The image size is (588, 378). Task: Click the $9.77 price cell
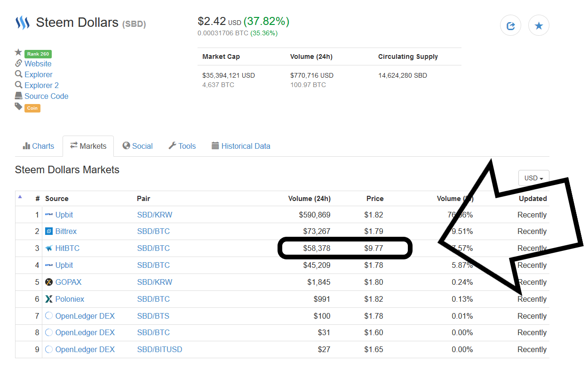(x=374, y=248)
